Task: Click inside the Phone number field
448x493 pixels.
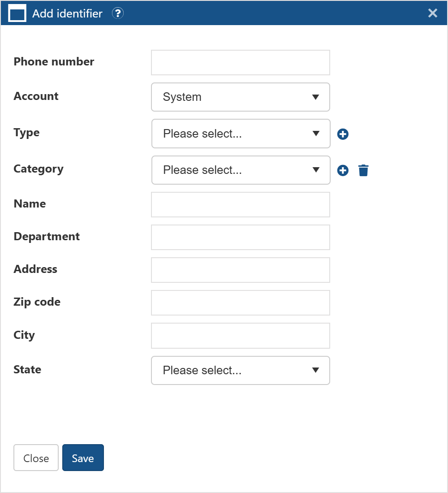Action: (x=241, y=62)
